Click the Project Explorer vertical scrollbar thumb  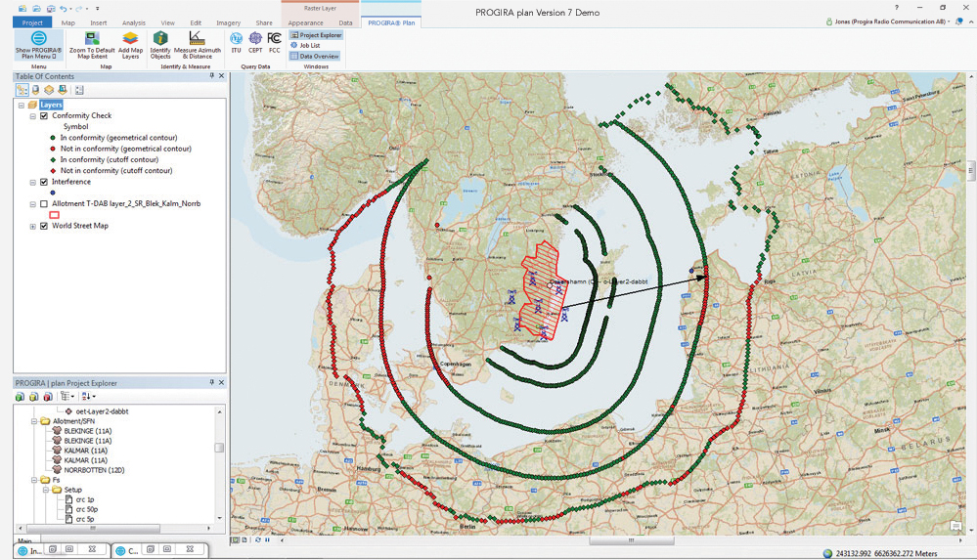pyautogui.click(x=219, y=448)
